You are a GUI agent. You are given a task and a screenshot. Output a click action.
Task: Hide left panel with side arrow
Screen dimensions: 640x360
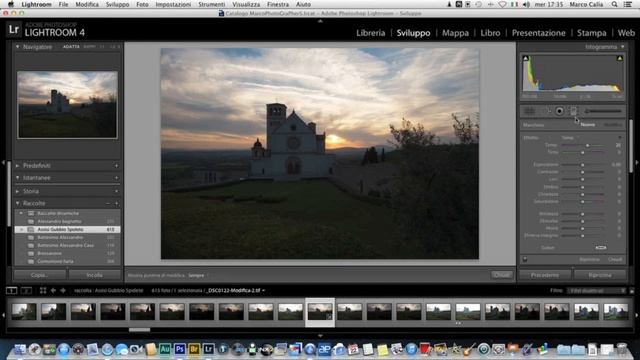pos(3,162)
